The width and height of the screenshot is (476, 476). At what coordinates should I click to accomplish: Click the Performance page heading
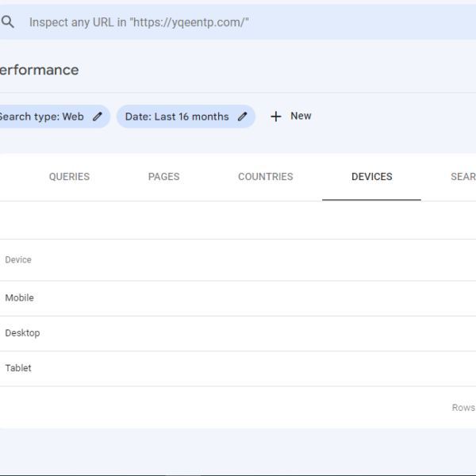pos(39,70)
